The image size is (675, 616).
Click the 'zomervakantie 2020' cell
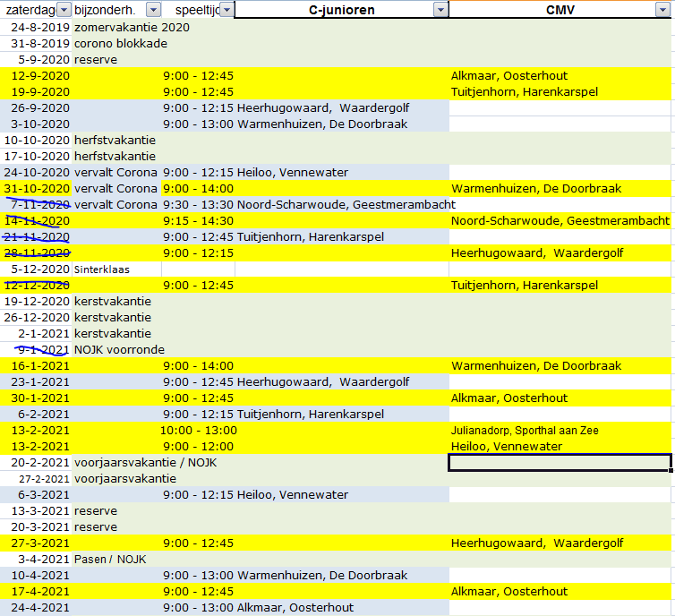[131, 27]
